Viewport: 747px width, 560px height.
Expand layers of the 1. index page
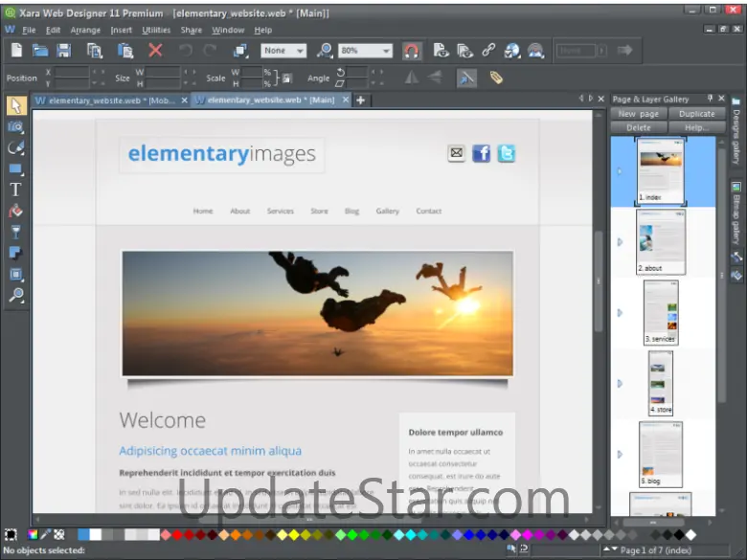pyautogui.click(x=620, y=171)
